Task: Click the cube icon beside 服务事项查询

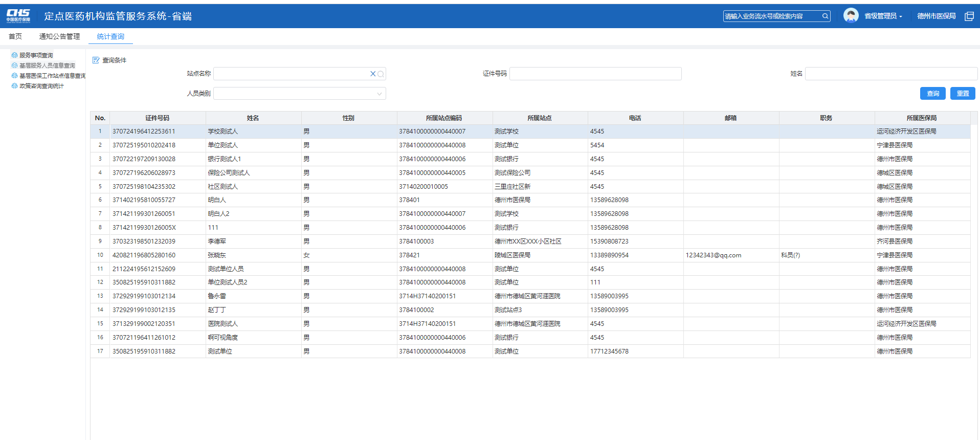Action: coord(14,55)
